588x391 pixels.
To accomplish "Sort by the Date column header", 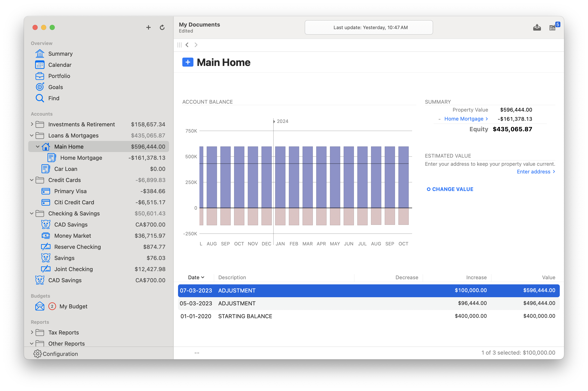I will pos(196,277).
